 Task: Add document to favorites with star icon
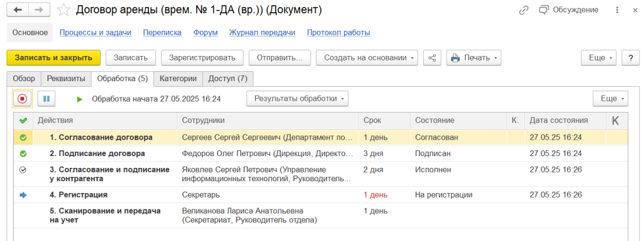click(64, 10)
